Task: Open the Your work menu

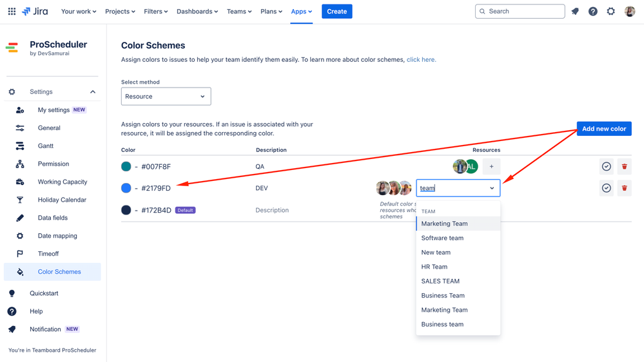Action: (79, 12)
